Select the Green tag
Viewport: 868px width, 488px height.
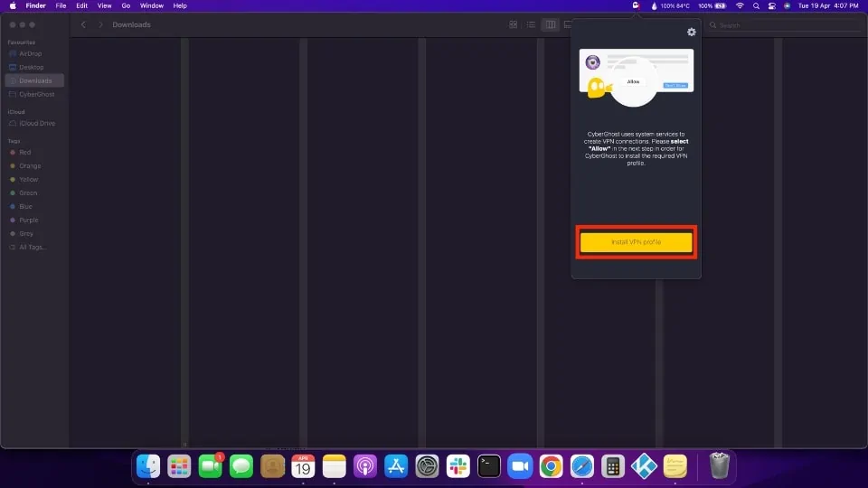[34, 193]
